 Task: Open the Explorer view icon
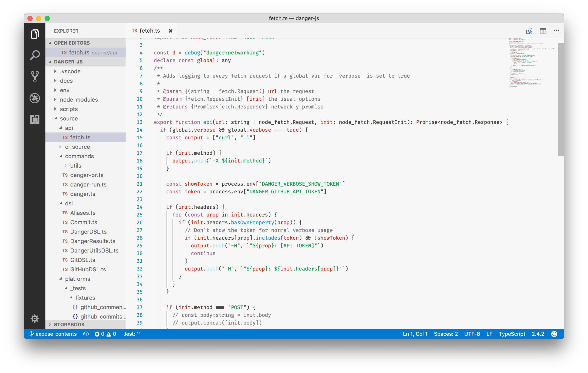point(34,34)
